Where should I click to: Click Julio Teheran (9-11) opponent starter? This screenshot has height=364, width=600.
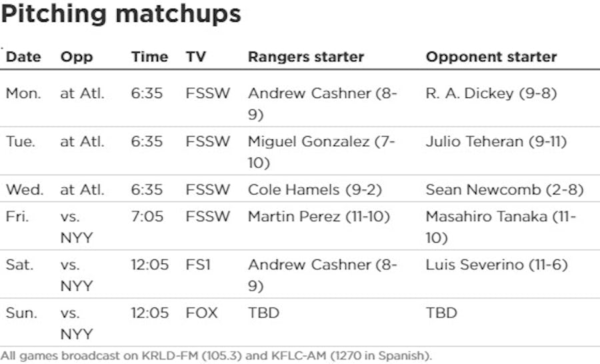(x=493, y=141)
